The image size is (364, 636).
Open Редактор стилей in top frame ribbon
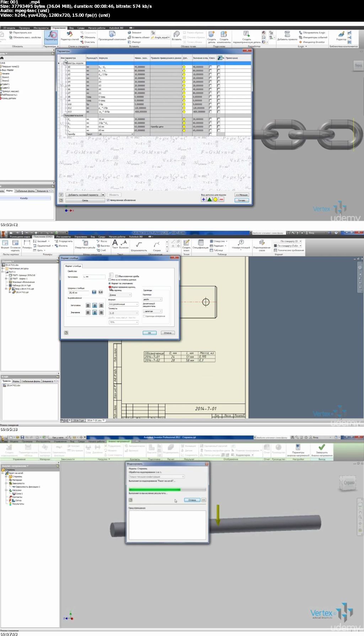tap(70, 36)
